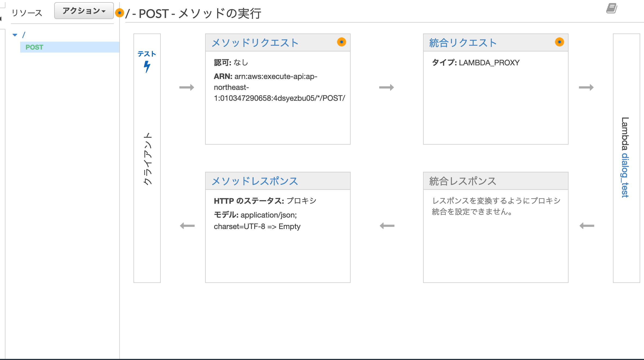Click arrow pointing from 統合リクエスト to Lambda
This screenshot has height=360, width=644.
click(586, 87)
